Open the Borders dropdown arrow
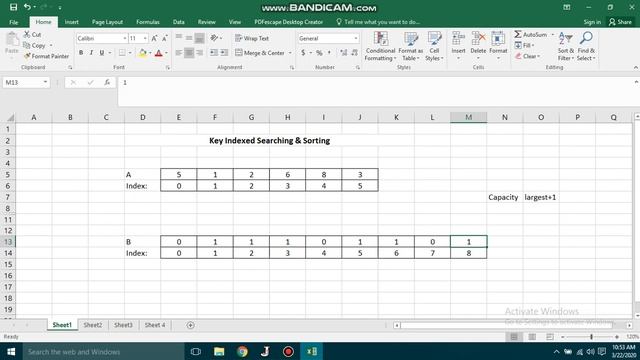The image size is (640, 360). (x=130, y=53)
